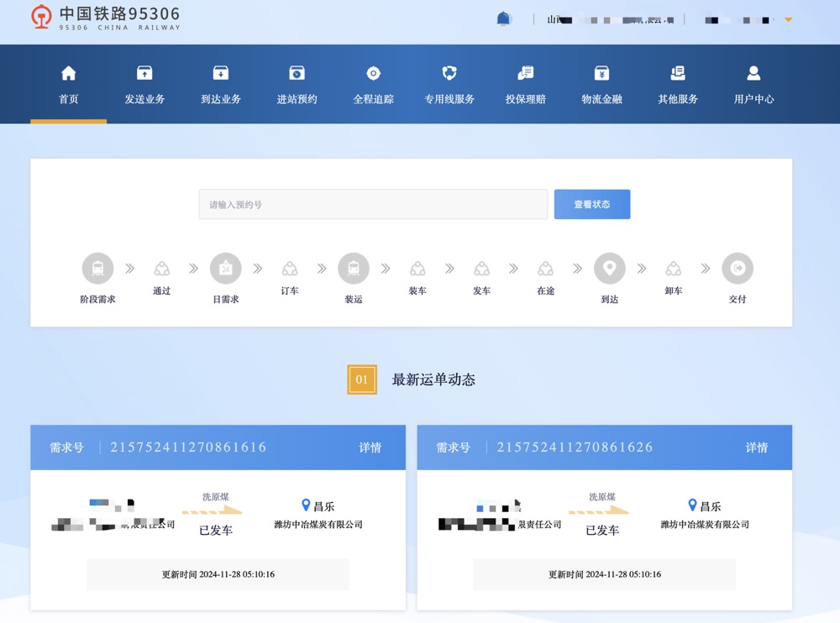Click the China Railway 95306 logo
This screenshot has width=840, height=623.
point(105,18)
